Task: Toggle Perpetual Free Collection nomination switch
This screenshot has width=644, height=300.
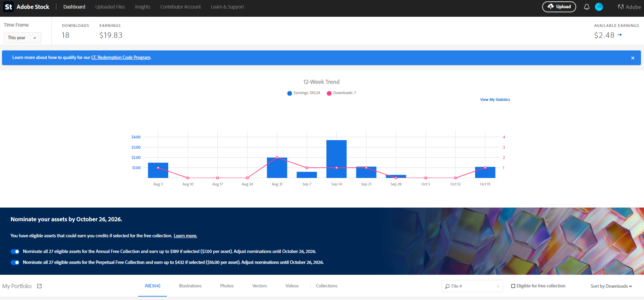Action: [x=15, y=262]
